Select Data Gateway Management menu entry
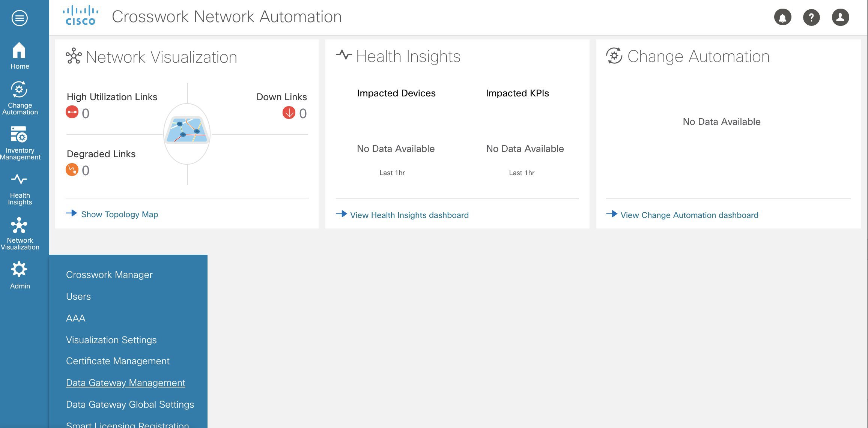868x428 pixels. [125, 383]
